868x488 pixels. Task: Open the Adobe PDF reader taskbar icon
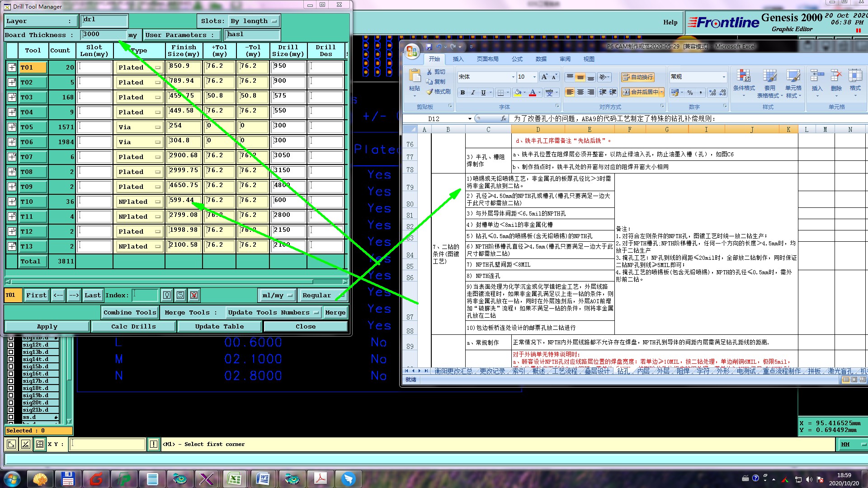click(x=321, y=479)
